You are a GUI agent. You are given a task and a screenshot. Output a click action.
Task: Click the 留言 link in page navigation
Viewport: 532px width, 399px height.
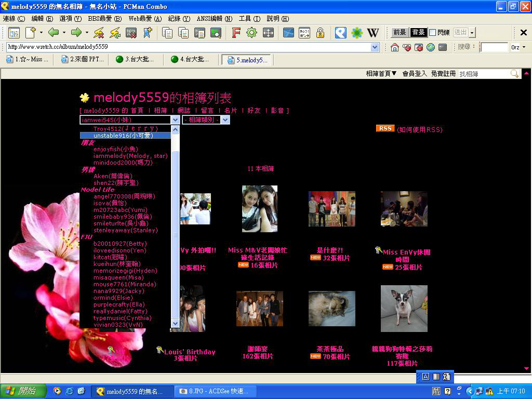point(207,111)
